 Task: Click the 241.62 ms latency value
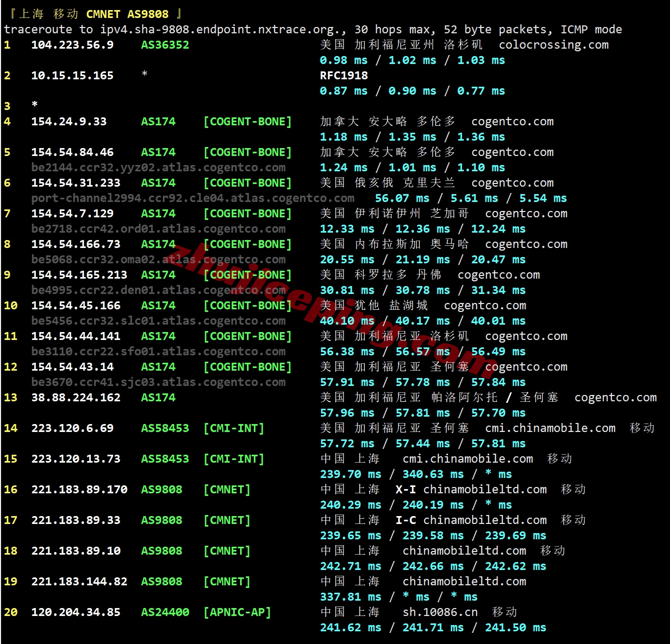[351, 628]
